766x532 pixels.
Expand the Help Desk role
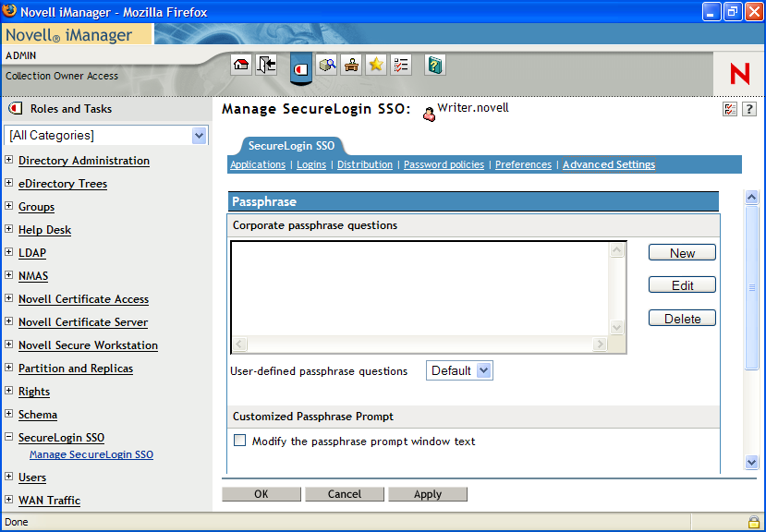9,229
